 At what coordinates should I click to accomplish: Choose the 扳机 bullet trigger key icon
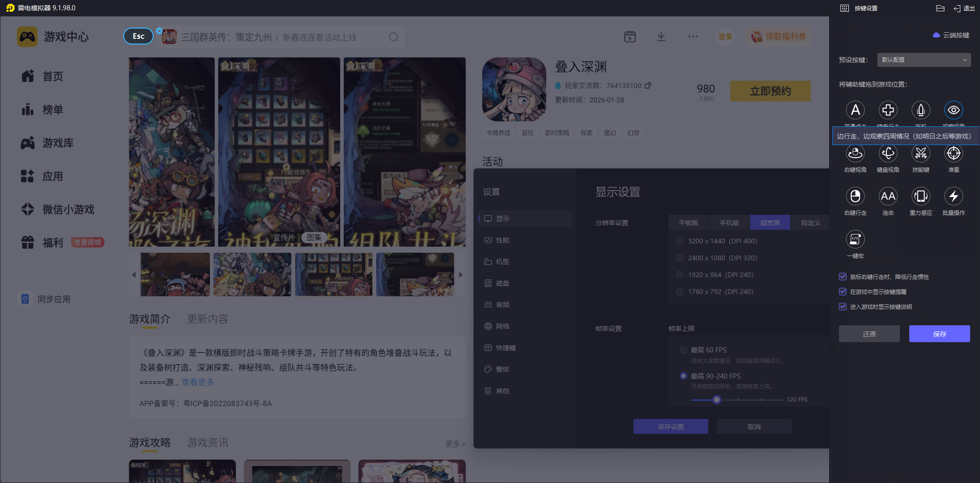[x=921, y=110]
